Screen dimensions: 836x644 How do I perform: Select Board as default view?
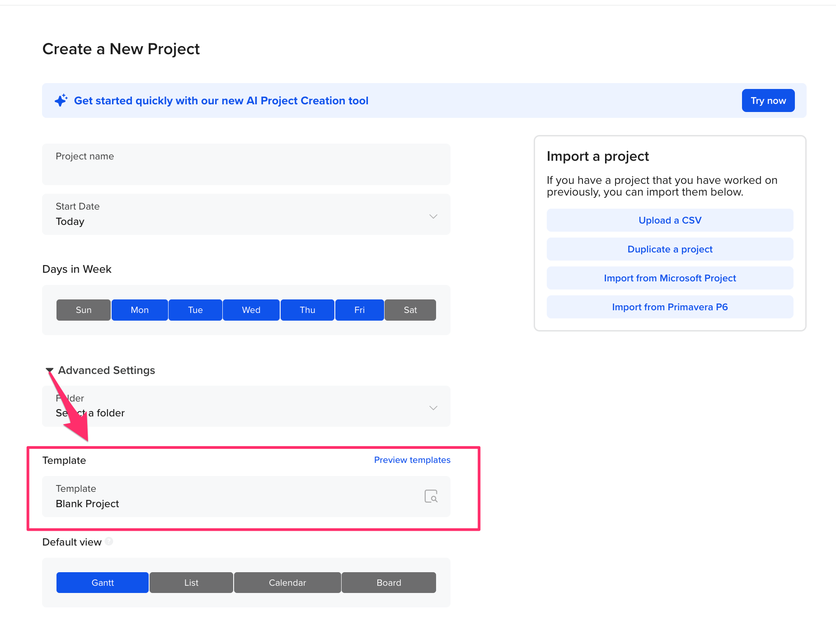click(389, 583)
